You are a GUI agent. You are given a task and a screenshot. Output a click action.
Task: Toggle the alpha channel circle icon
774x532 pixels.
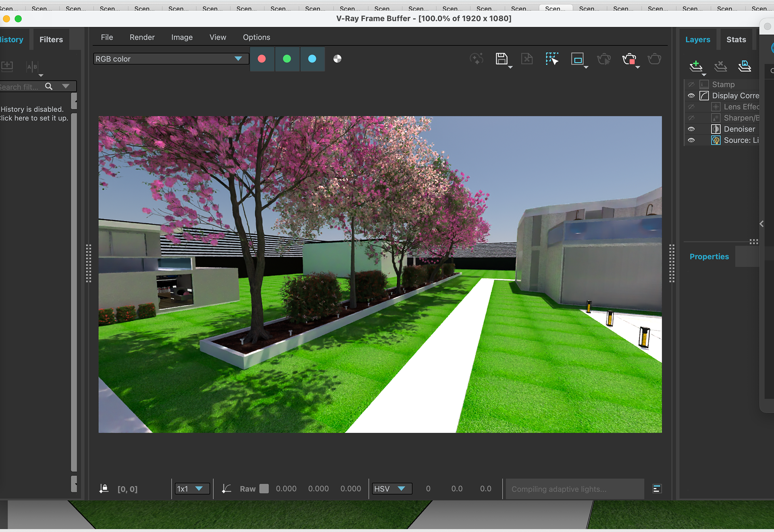[337, 59]
